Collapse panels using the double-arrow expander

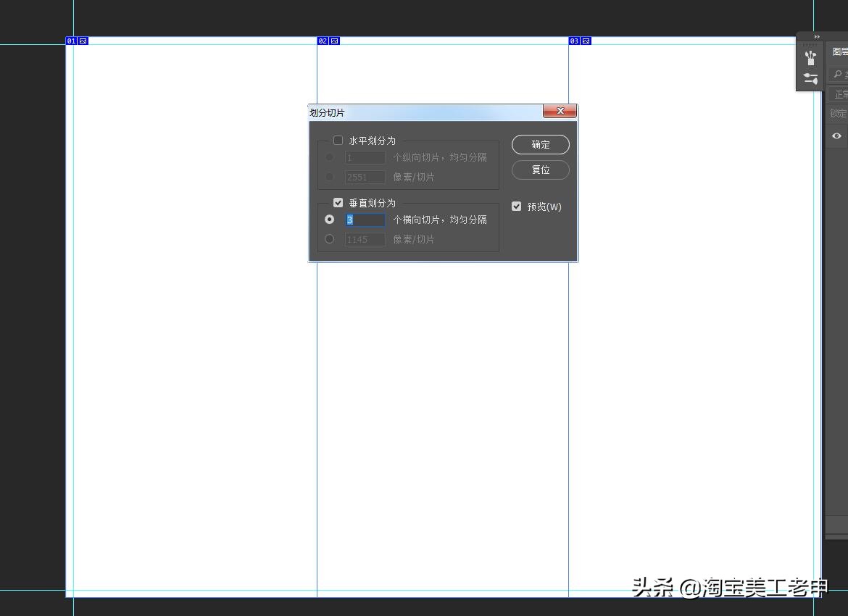817,36
